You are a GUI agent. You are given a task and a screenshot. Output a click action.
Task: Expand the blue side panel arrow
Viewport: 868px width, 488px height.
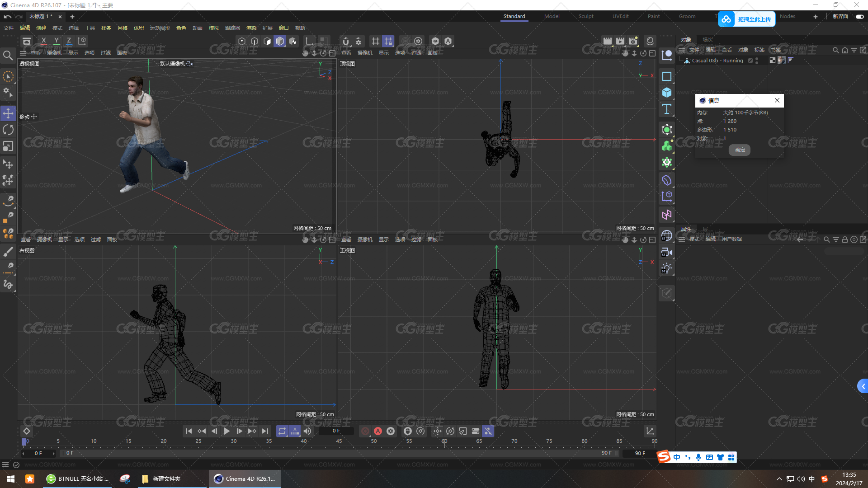(x=863, y=386)
